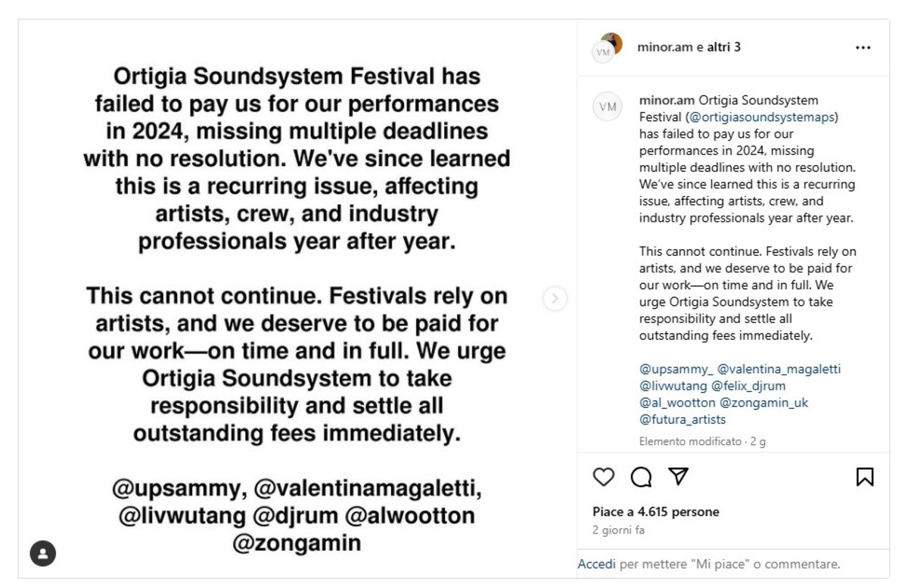View 'Piace a 4.615 persone' likes list

(x=655, y=512)
